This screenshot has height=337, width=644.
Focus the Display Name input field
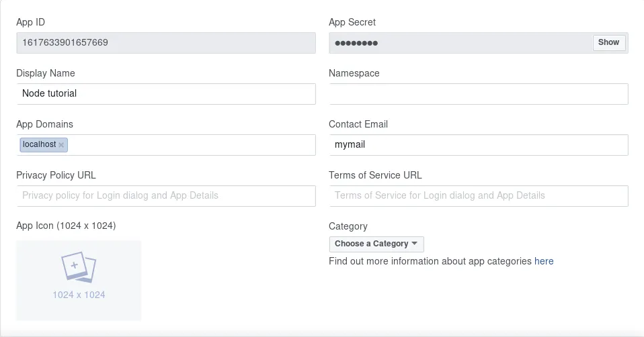(x=166, y=94)
